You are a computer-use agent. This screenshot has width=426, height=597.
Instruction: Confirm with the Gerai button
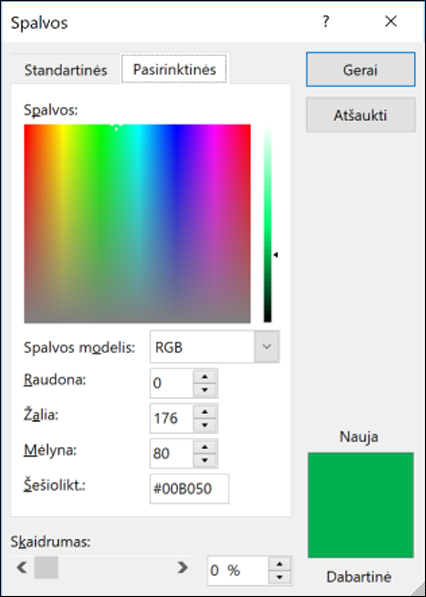coord(360,70)
